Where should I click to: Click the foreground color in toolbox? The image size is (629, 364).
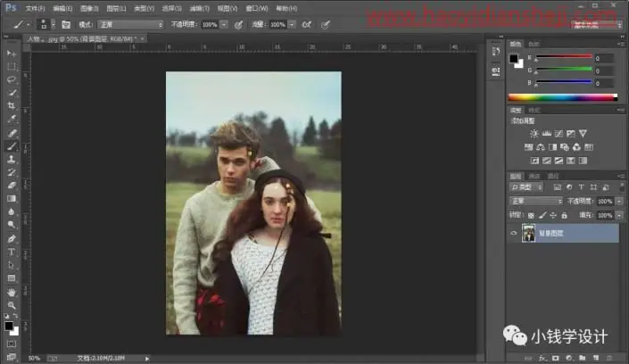(x=9, y=326)
